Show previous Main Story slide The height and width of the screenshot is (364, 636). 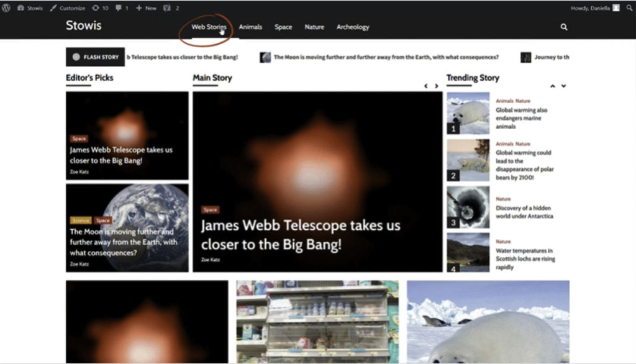[x=425, y=86]
